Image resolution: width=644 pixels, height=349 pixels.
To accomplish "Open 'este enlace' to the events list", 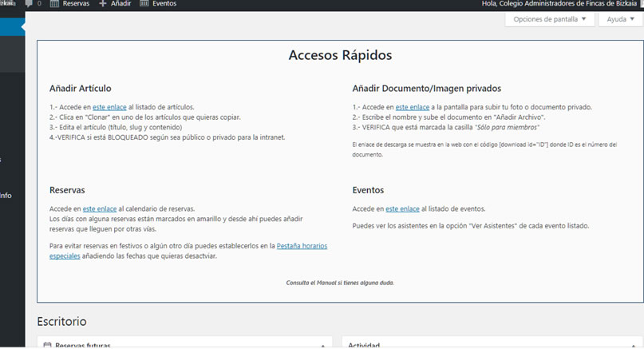I will tap(402, 208).
